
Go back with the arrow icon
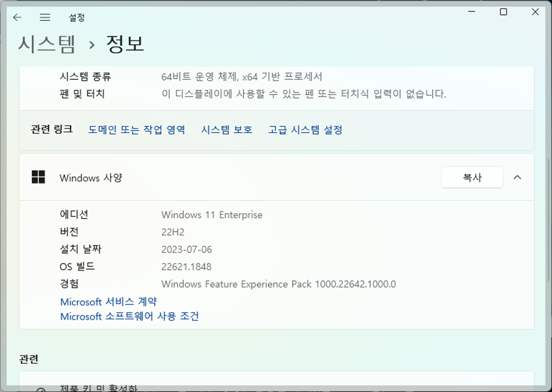[x=17, y=17]
